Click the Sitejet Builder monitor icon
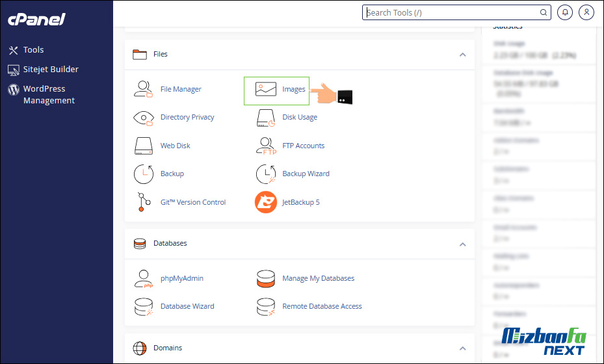This screenshot has height=364, width=604. click(13, 70)
